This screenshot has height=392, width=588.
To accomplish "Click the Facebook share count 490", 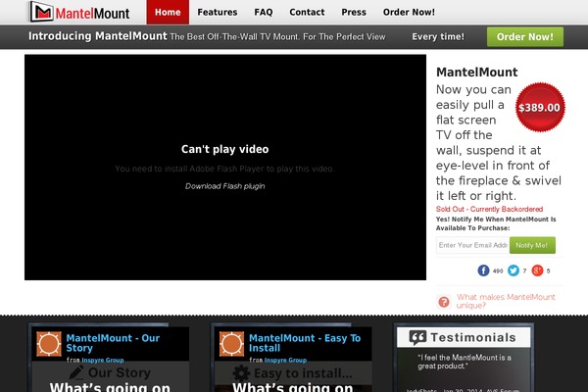I will click(498, 270).
